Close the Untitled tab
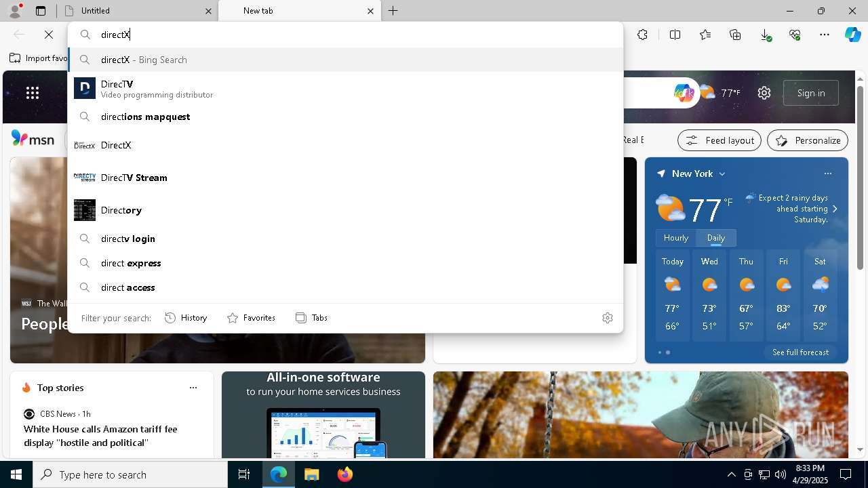This screenshot has height=488, width=868. (208, 11)
